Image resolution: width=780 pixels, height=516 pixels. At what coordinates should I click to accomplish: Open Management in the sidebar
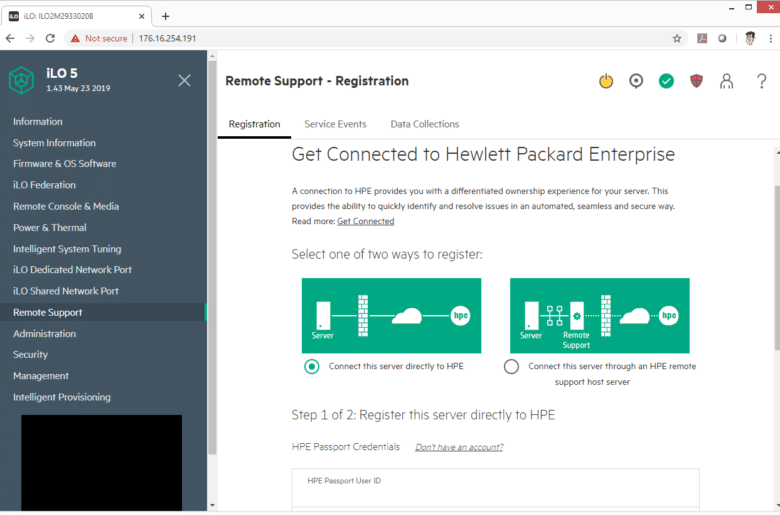[x=41, y=376]
